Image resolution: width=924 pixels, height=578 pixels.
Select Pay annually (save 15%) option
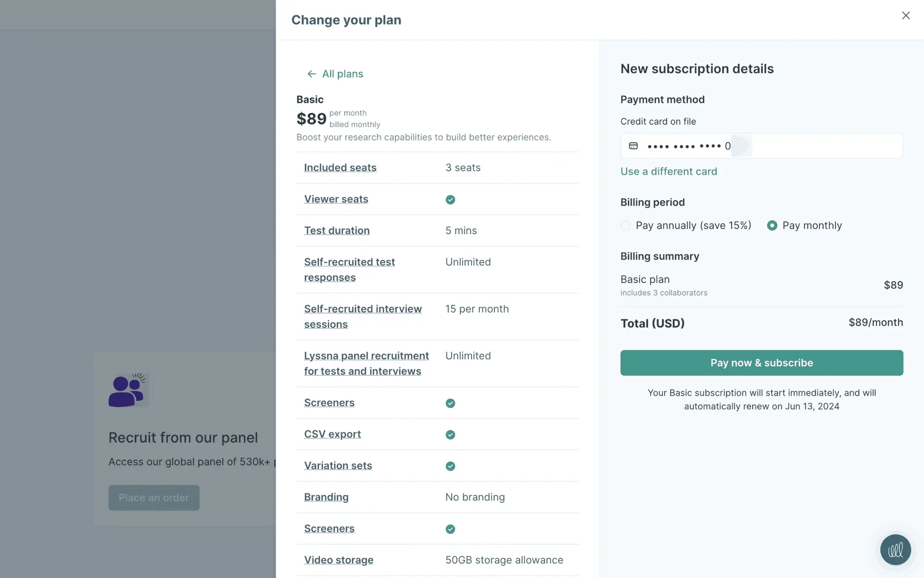(626, 225)
